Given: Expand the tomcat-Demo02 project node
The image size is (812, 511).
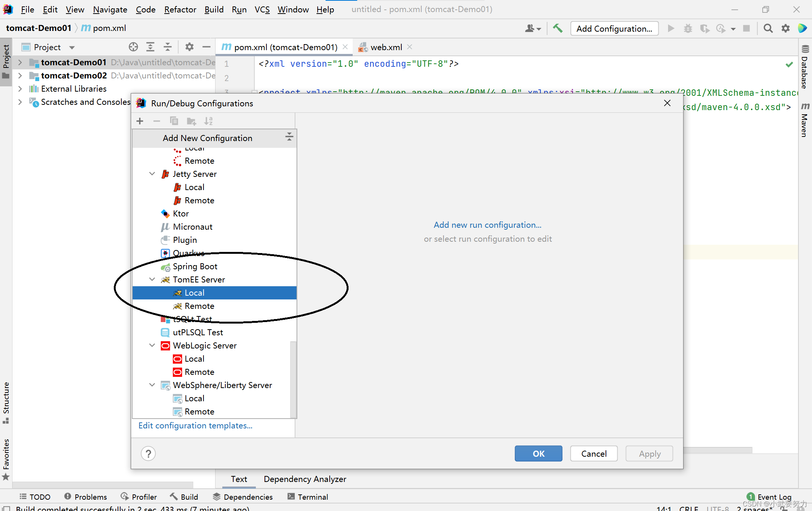Looking at the screenshot, I should tap(20, 75).
